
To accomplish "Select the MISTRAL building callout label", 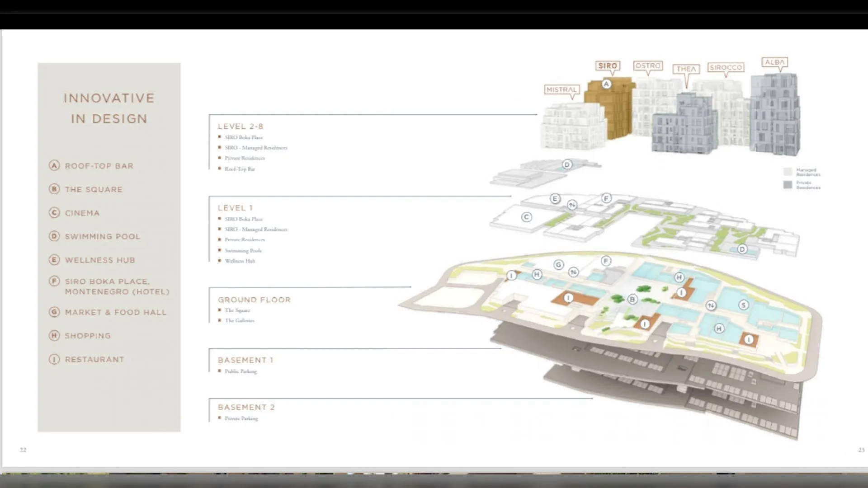I will 561,90.
